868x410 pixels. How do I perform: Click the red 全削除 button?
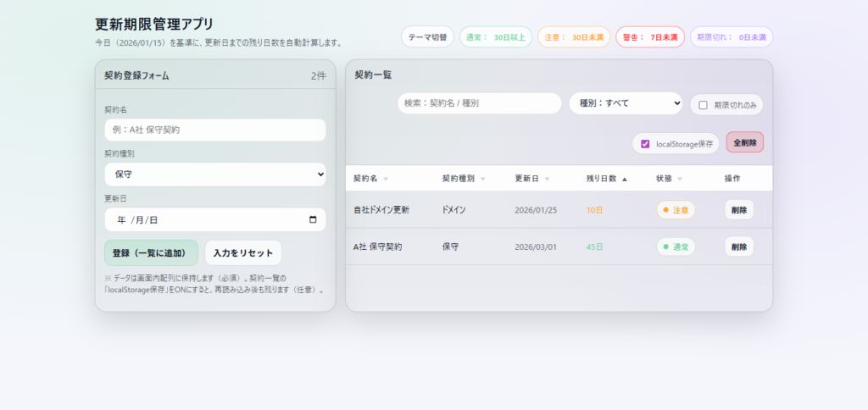(745, 143)
